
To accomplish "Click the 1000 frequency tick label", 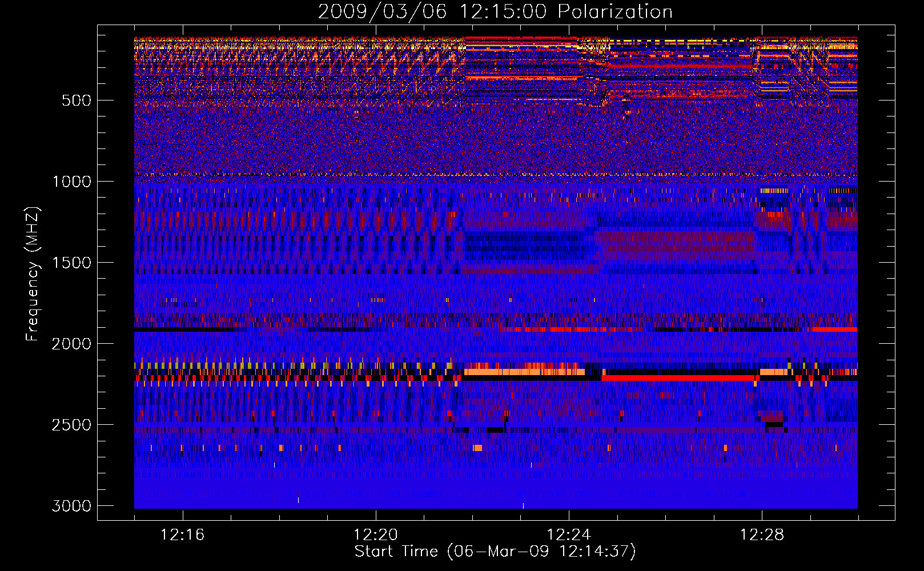I will 71,182.
